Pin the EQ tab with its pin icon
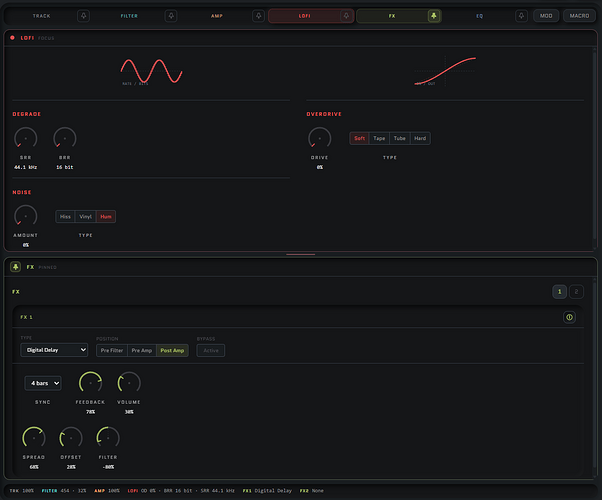602x500 pixels. pos(521,16)
